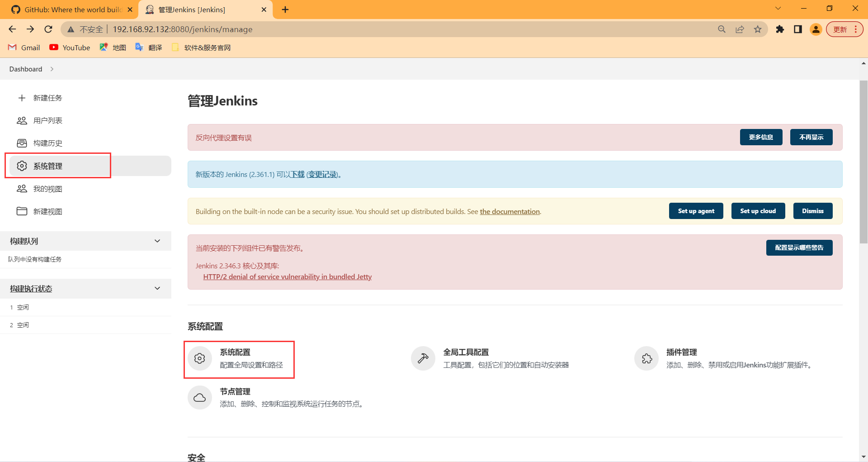Toggle the browser side panel icon

pos(798,29)
